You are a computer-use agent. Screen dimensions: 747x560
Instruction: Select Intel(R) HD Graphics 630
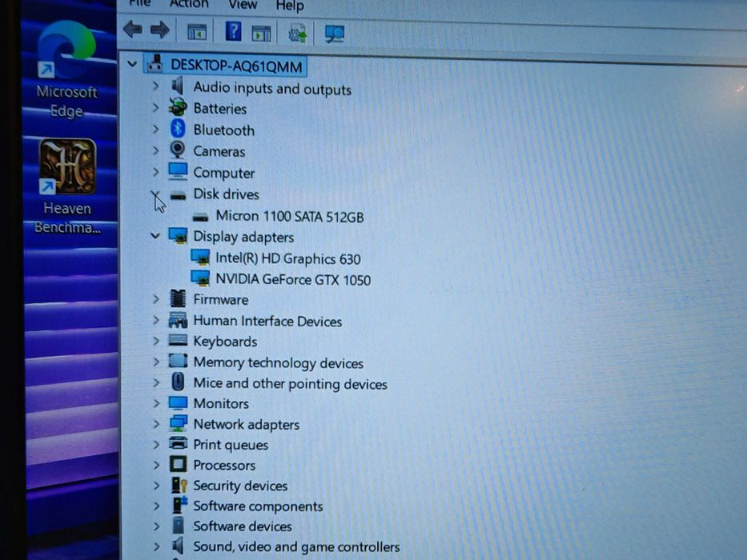coord(288,258)
